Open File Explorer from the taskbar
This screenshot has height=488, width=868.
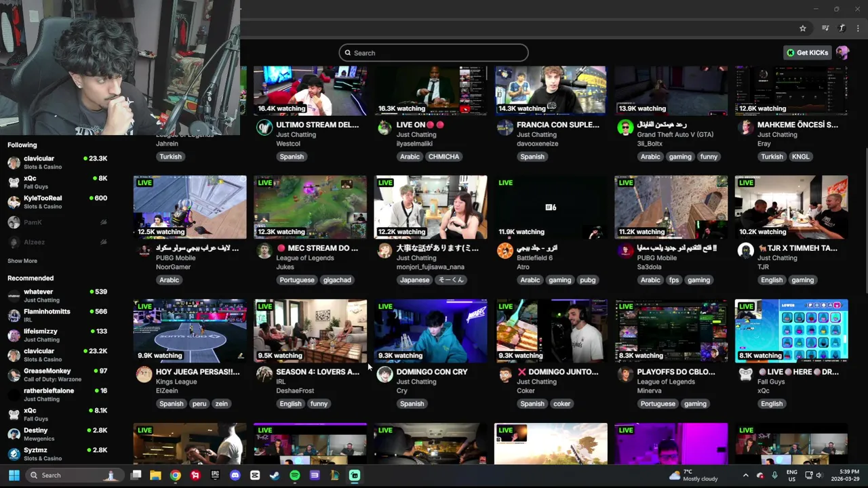(155, 475)
